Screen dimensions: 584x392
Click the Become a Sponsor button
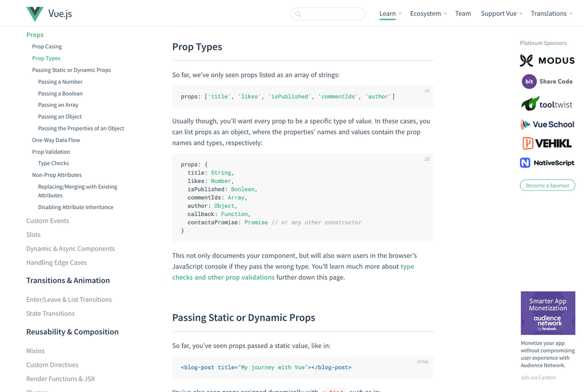click(x=547, y=185)
